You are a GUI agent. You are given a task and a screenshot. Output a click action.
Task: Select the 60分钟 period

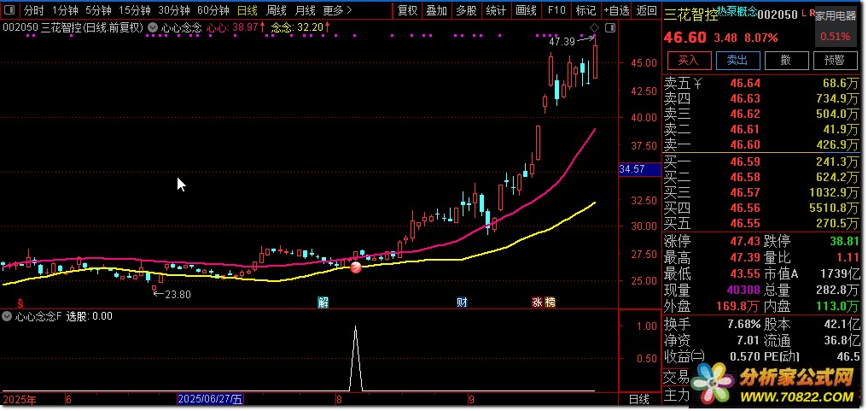coord(213,10)
